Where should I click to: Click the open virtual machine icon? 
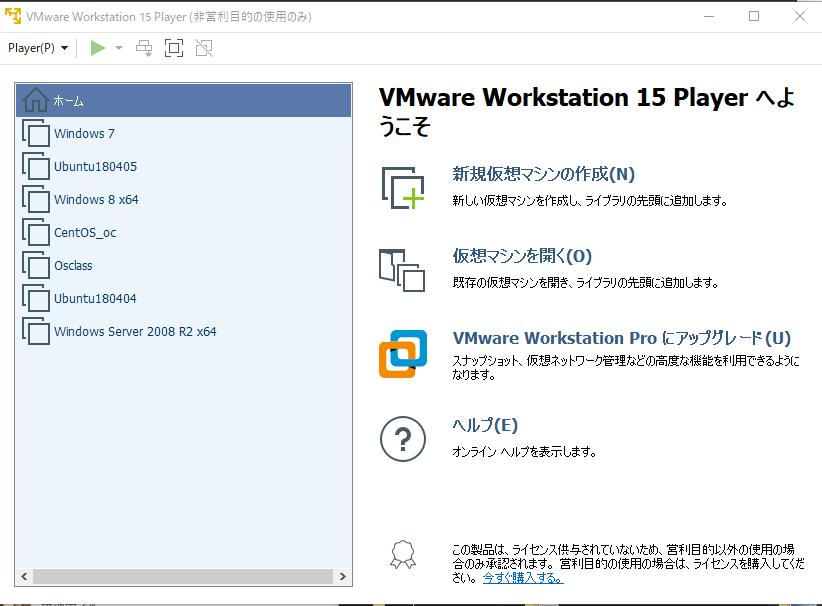[x=402, y=270]
